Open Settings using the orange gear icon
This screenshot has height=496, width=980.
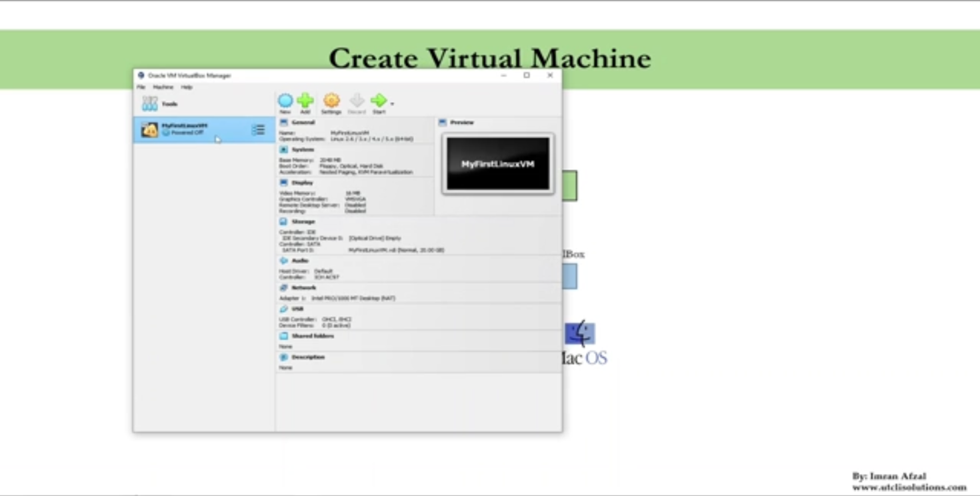331,101
